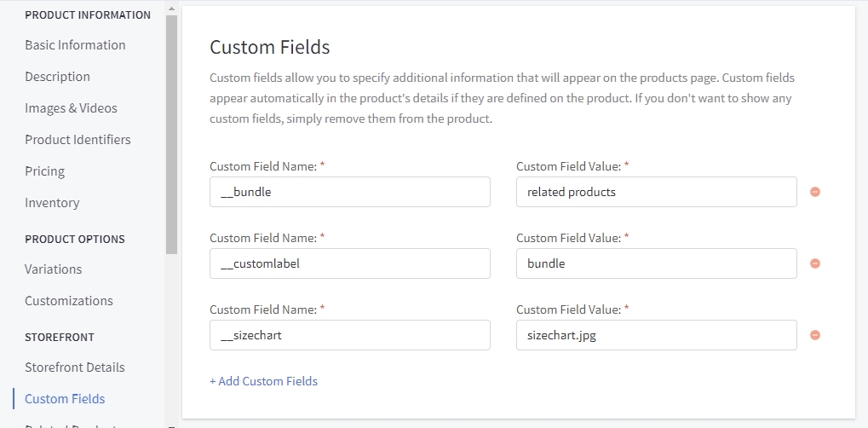Delete the __sizechart custom field row

(x=814, y=335)
